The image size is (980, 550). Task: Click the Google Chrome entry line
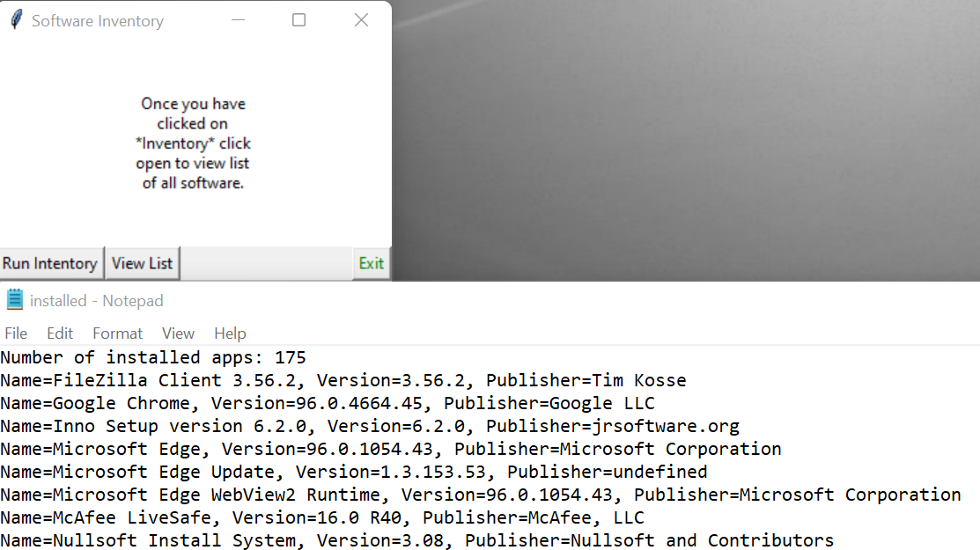point(327,403)
